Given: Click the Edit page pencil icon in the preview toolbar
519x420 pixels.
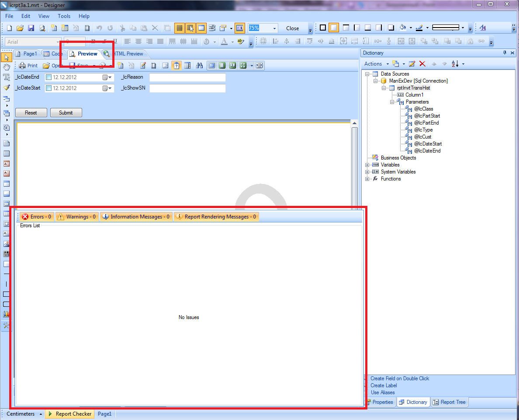Looking at the screenshot, I should coord(143,66).
